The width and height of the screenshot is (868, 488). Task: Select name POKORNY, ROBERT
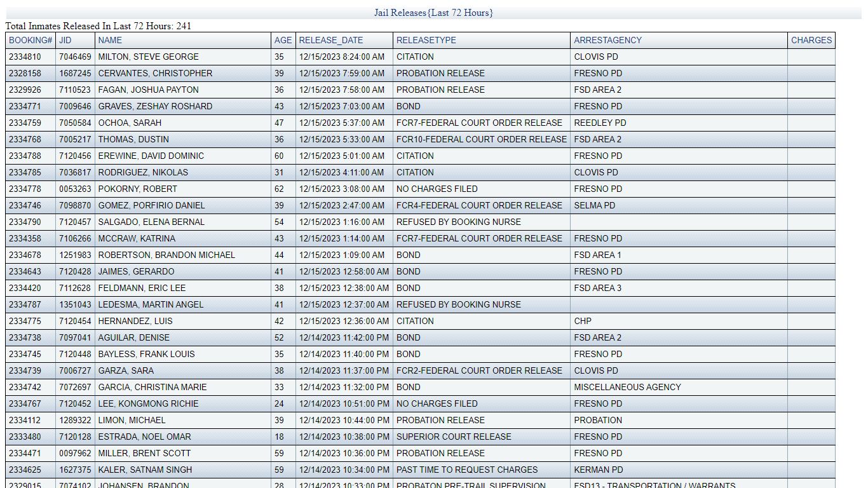138,189
